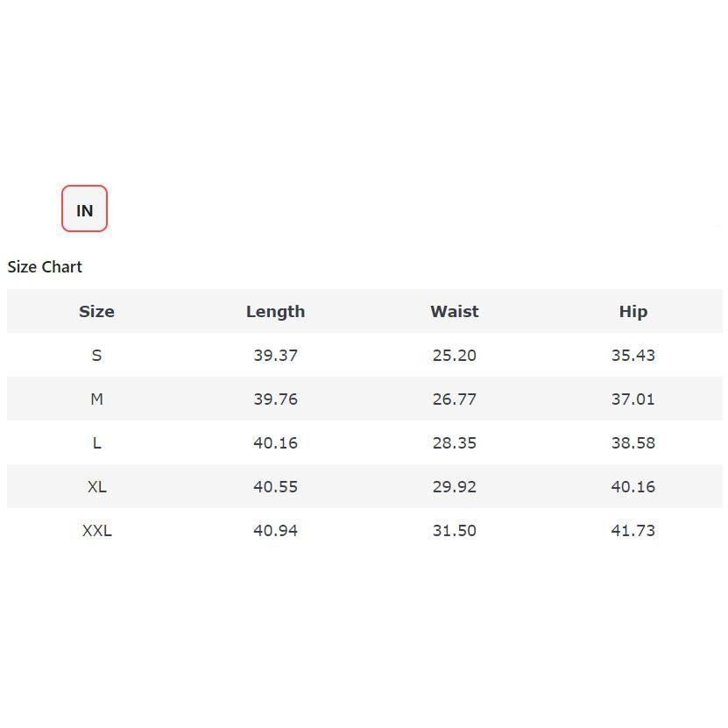Select the Size column header
Image resolution: width=728 pixels, height=728 pixels.
(x=96, y=312)
